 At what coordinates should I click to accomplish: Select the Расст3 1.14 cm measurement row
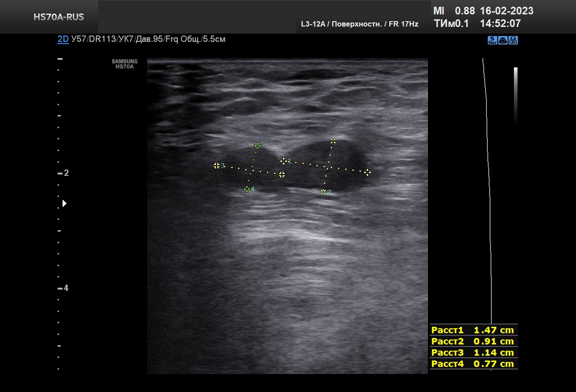[473, 352]
